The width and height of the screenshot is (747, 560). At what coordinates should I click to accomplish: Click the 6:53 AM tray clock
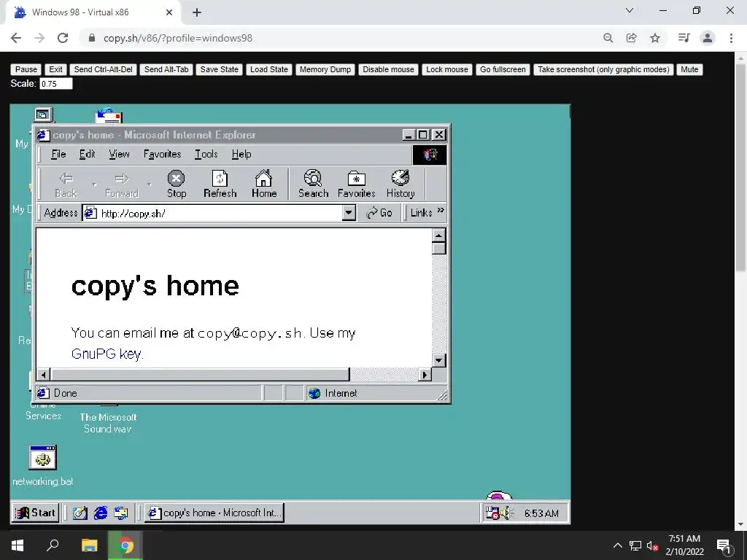(542, 513)
